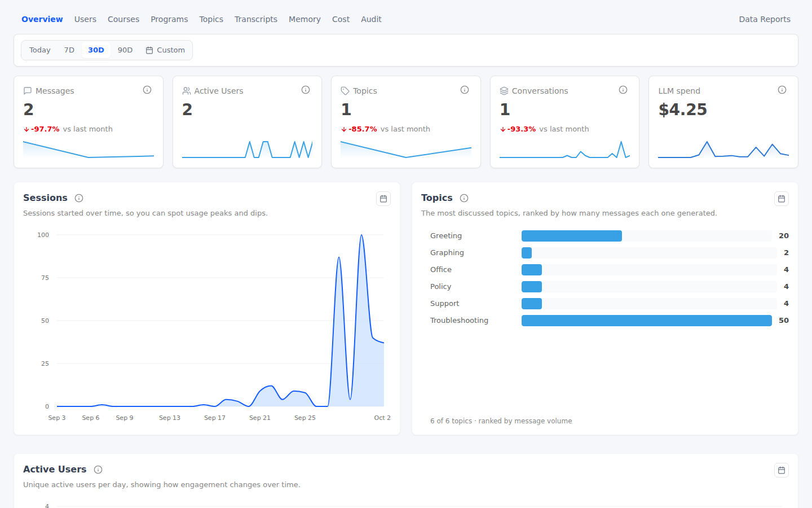Go to the Overview tab

pos(42,19)
